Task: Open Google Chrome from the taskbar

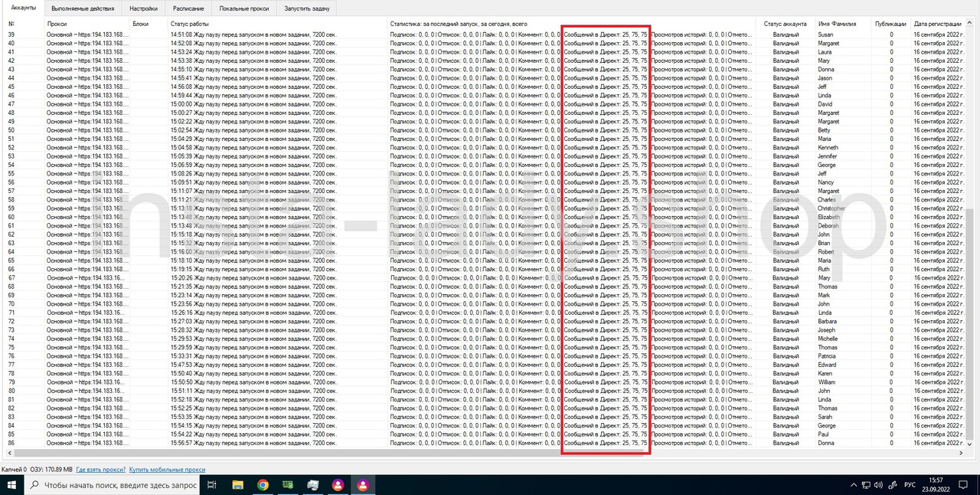Action: 263,484
